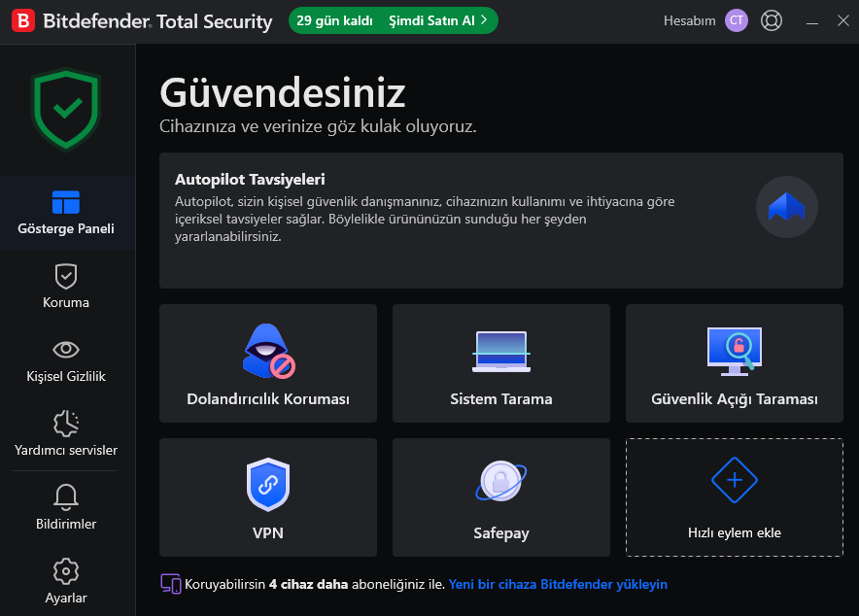Open the Bildirimler bell icon

(66, 496)
